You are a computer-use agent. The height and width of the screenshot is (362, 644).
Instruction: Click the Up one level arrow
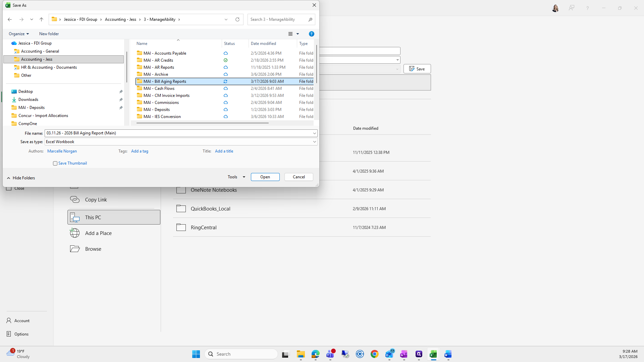tap(41, 19)
